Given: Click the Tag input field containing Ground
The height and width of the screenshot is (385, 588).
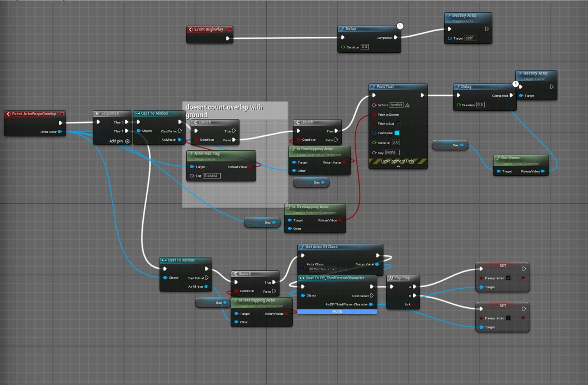Looking at the screenshot, I should (x=211, y=176).
